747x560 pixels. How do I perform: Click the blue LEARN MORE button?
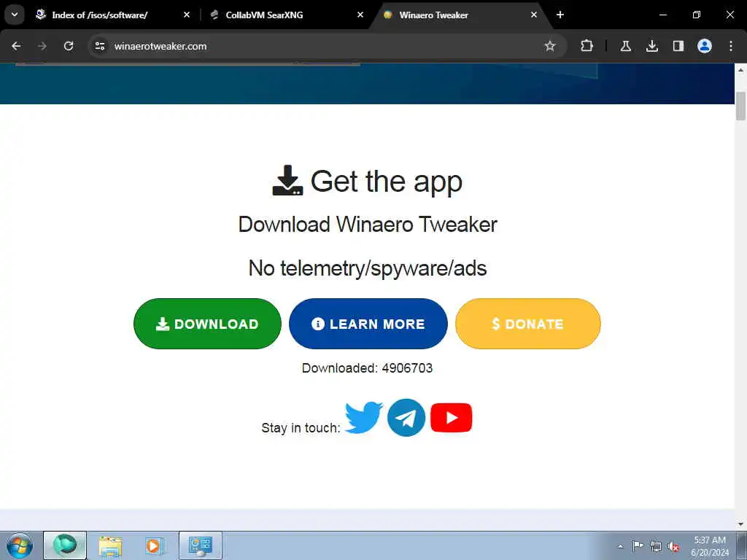coord(368,324)
